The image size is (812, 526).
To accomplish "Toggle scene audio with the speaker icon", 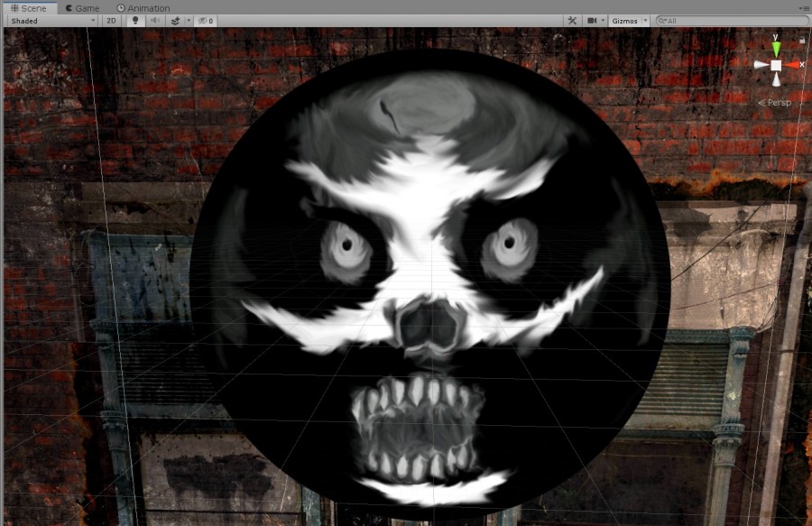I will (154, 20).
